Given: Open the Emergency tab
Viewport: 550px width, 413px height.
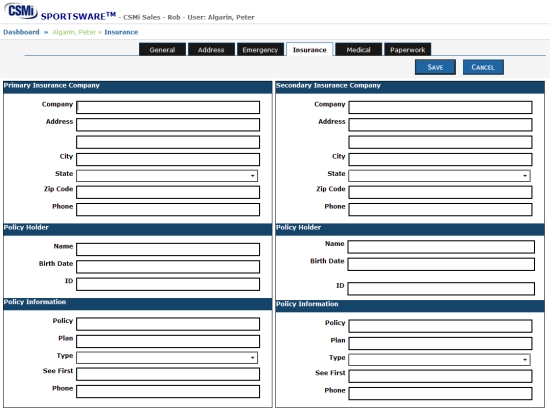Looking at the screenshot, I should click(260, 49).
